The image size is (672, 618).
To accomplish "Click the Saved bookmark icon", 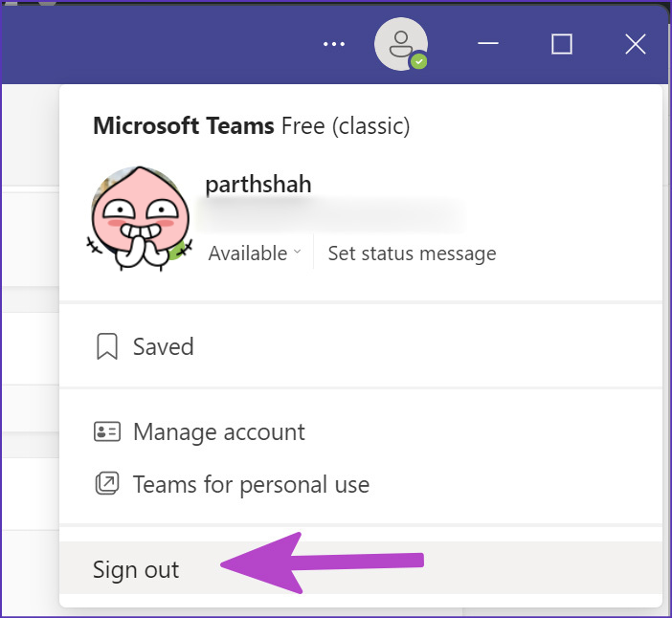I will (106, 346).
